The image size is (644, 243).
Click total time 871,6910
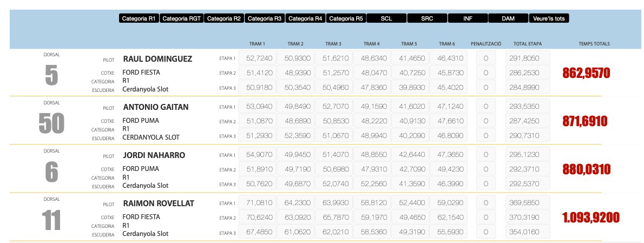[x=585, y=121]
